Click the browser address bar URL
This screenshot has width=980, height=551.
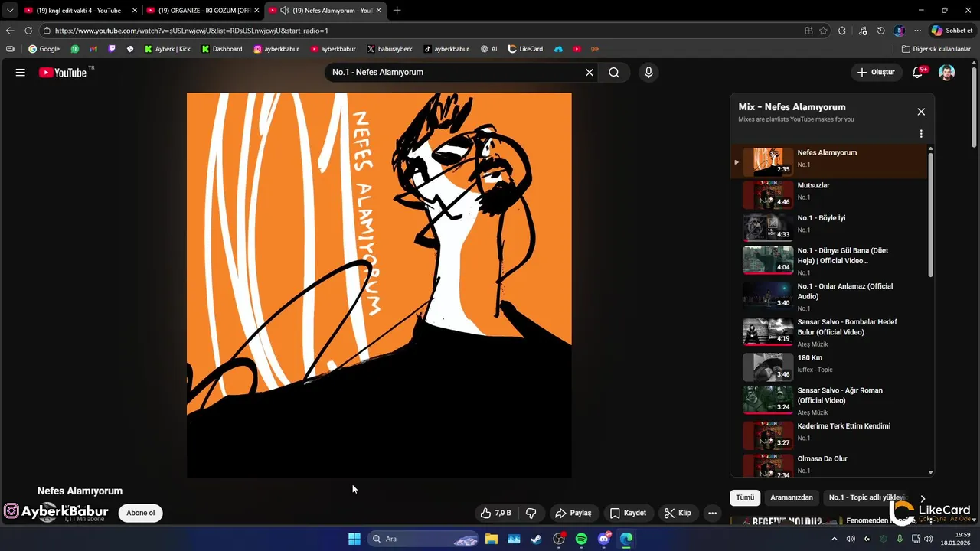(x=191, y=31)
